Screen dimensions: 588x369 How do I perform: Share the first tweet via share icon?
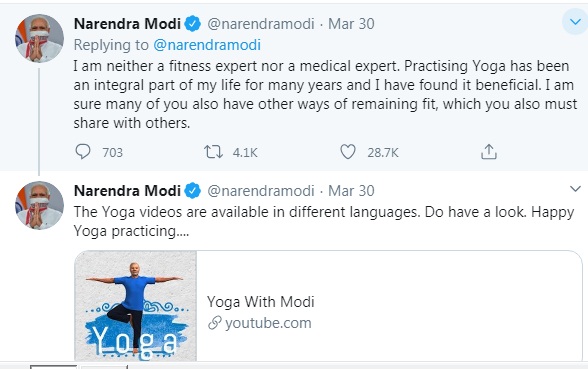pos(489,152)
